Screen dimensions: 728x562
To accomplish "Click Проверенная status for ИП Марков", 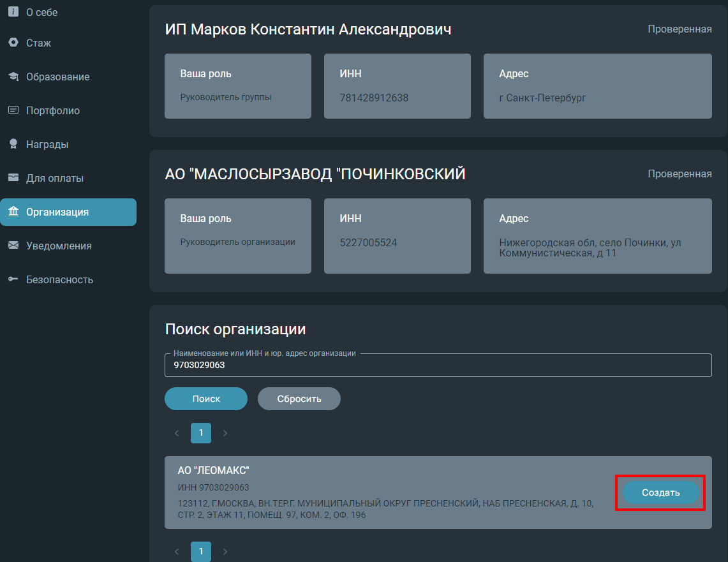I will point(680,29).
